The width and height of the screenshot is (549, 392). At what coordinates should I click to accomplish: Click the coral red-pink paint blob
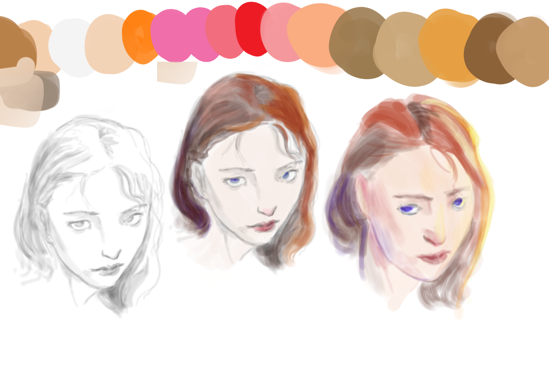[222, 31]
